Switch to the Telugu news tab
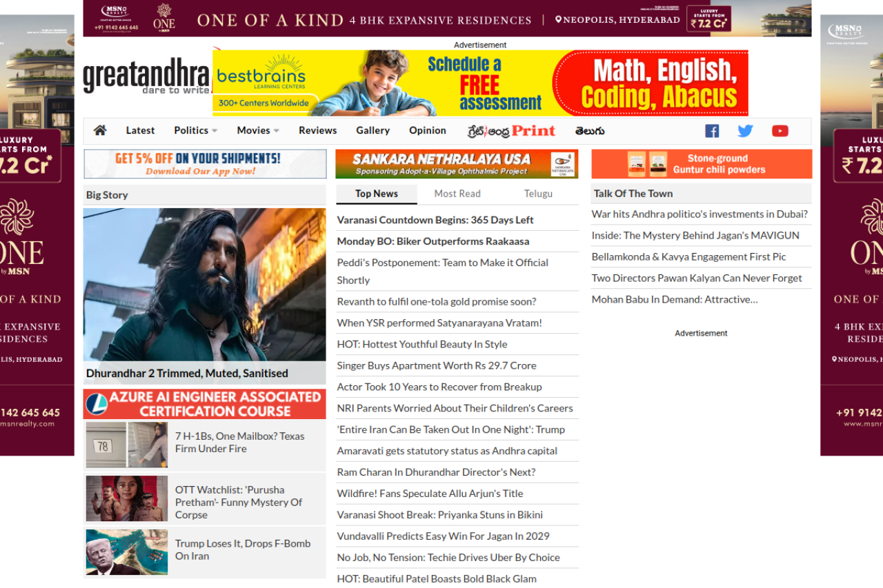The image size is (883, 588). (538, 194)
